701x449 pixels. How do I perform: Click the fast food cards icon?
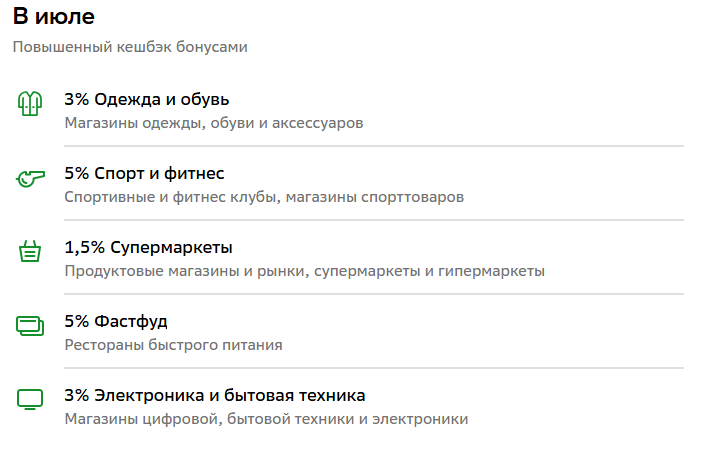coord(30,326)
